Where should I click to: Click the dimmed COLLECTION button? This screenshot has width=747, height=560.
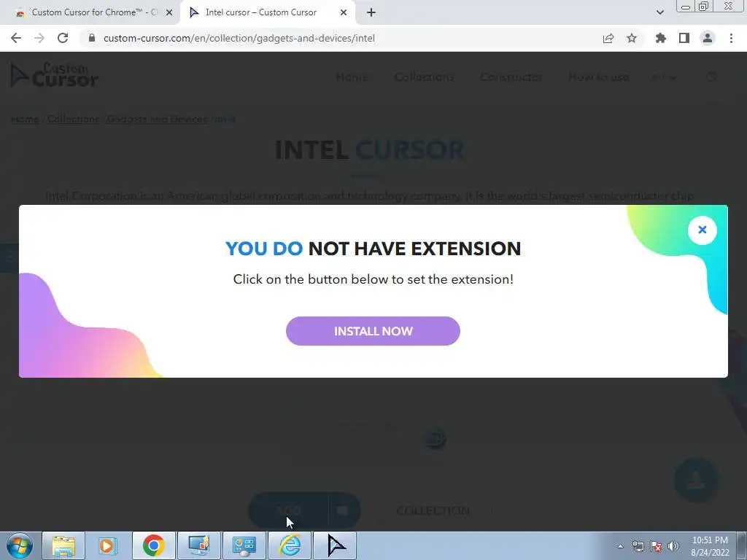click(433, 511)
